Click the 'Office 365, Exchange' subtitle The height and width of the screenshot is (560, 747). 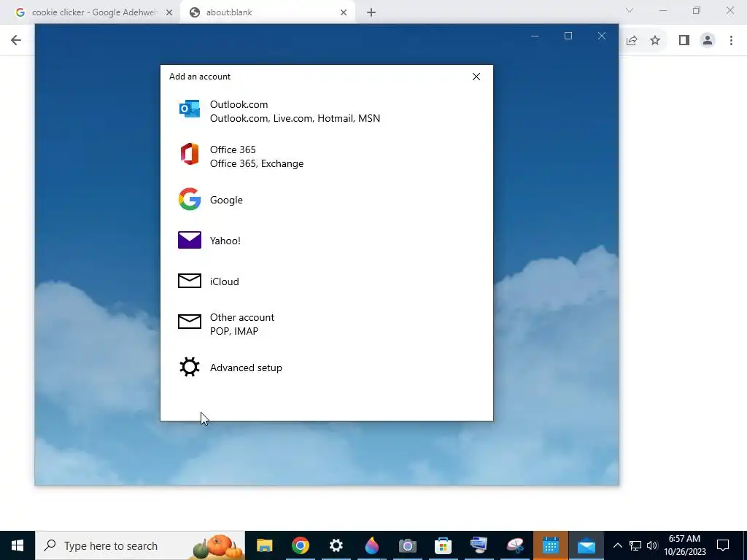[256, 163]
